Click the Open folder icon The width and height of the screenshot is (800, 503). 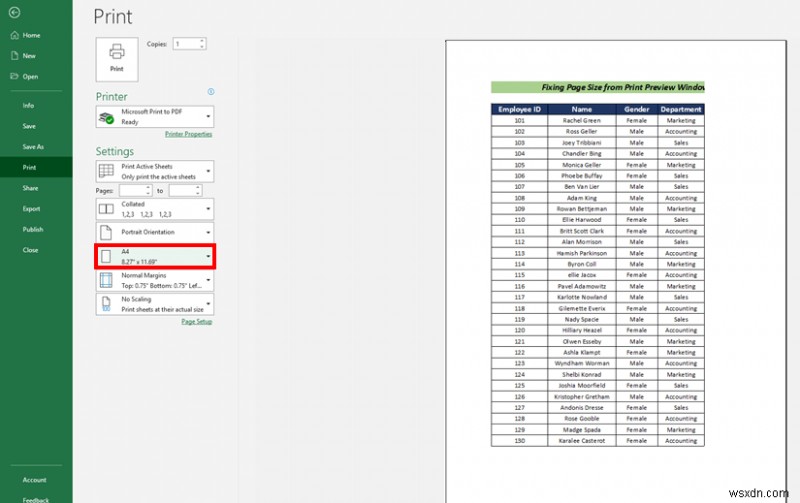tap(15, 77)
